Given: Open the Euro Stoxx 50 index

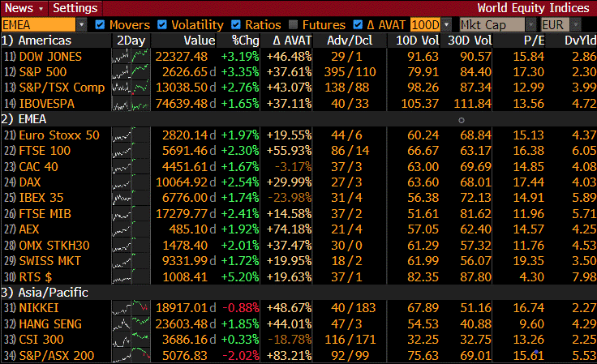Looking at the screenshot, I should coord(59,135).
